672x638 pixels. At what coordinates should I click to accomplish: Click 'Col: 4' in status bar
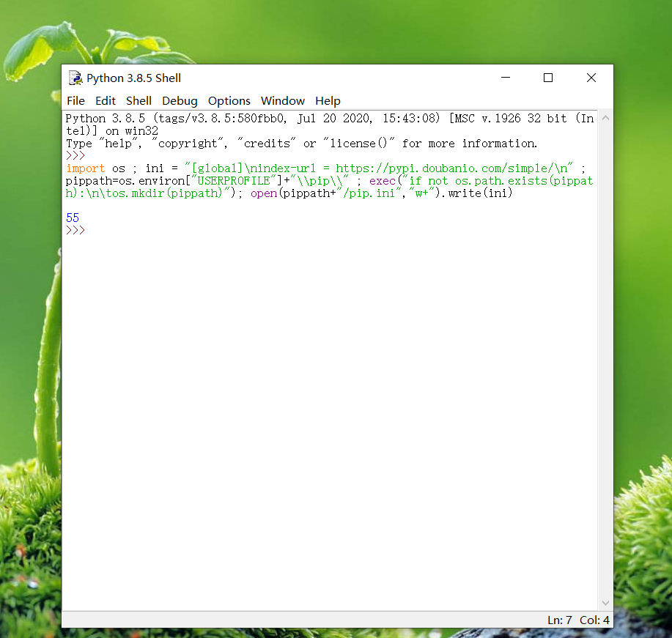click(594, 620)
